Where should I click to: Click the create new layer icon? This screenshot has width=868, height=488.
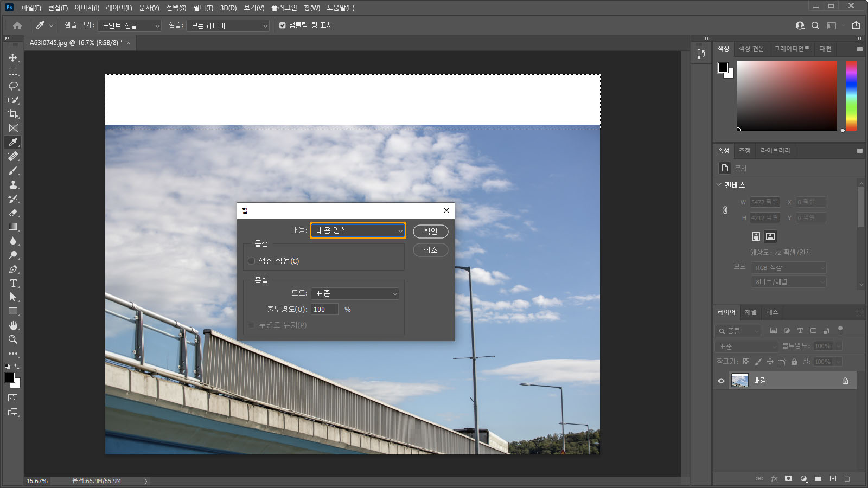pyautogui.click(x=833, y=479)
